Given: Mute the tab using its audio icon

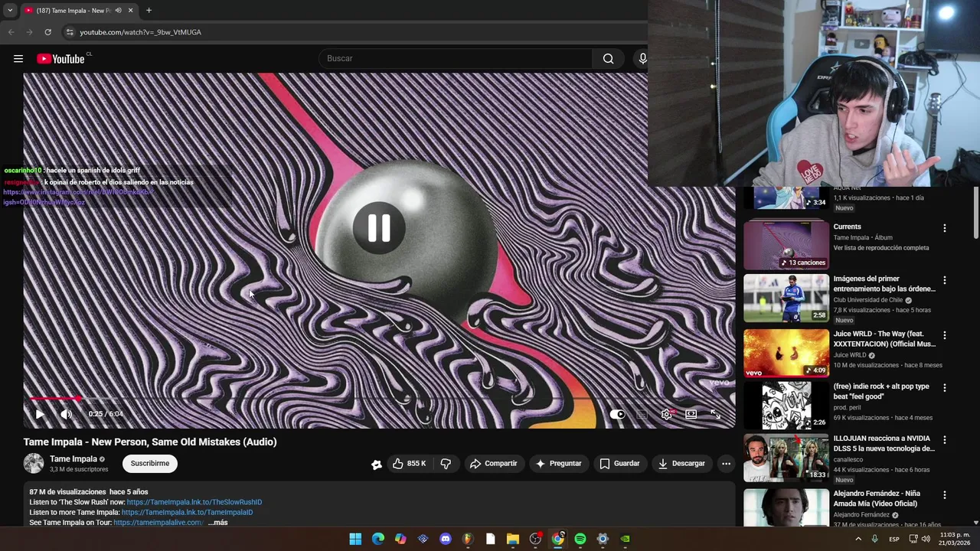Looking at the screenshot, I should click(118, 11).
